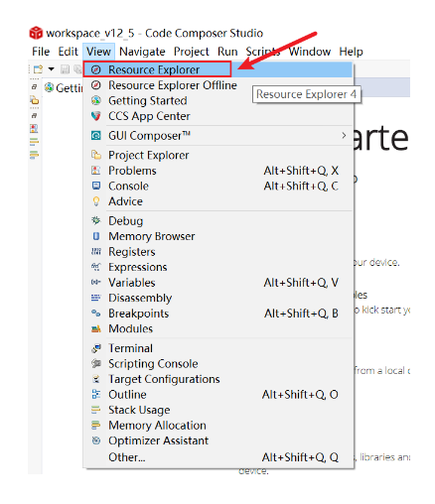
Task: Click the Terminal icon
Action: pos(96,348)
